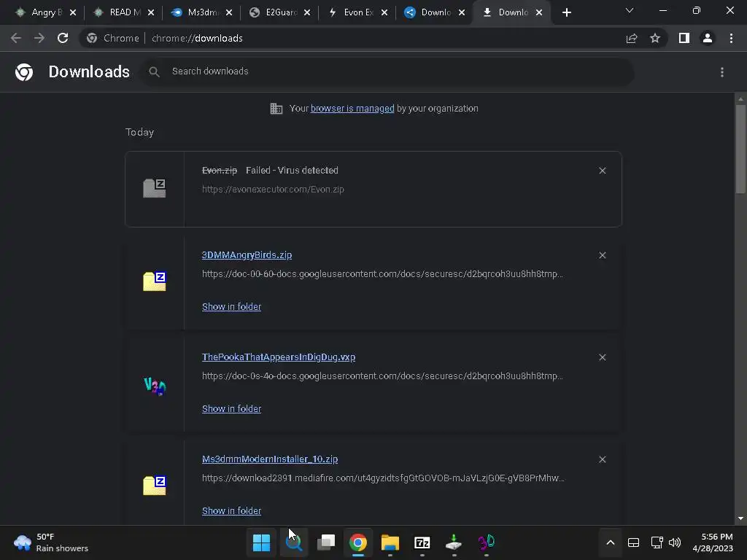
Task: Remove 3DMMAngryBirds.zip from the list
Action: point(602,255)
